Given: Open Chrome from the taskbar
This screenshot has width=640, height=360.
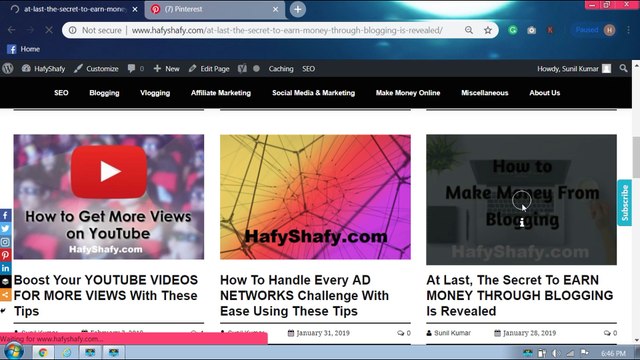Looking at the screenshot, I should coord(43,352).
